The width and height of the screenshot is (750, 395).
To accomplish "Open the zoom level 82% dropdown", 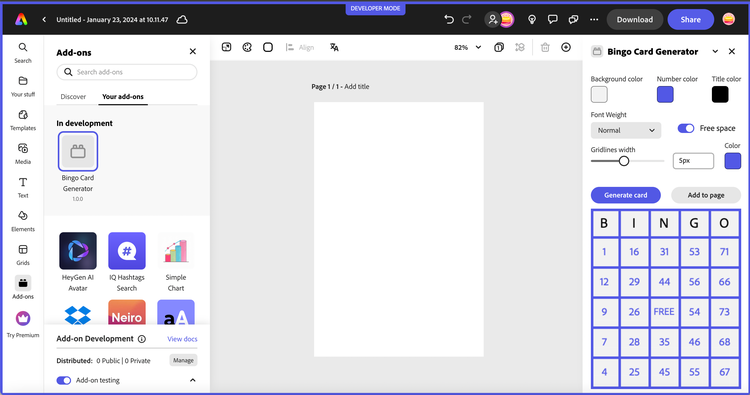I will [x=468, y=47].
